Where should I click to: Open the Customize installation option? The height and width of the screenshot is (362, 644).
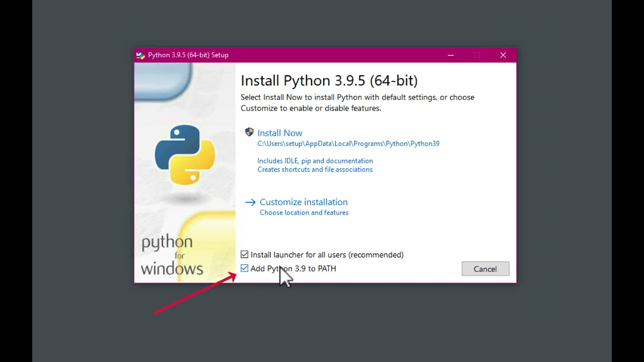(x=303, y=202)
